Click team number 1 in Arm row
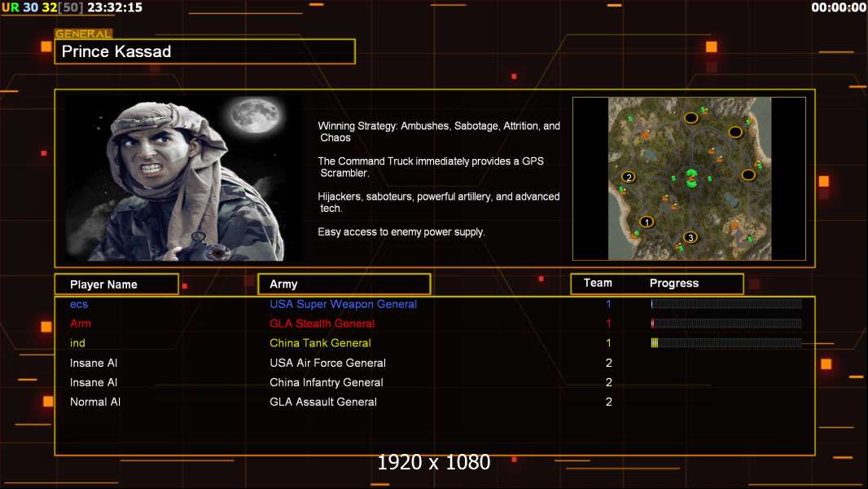The height and width of the screenshot is (489, 868). (x=608, y=324)
